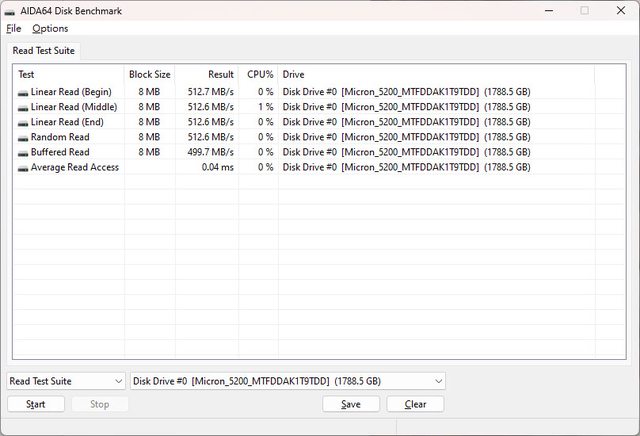Click the Linear Read (End) disk icon
The width and height of the screenshot is (640, 436).
(x=23, y=123)
